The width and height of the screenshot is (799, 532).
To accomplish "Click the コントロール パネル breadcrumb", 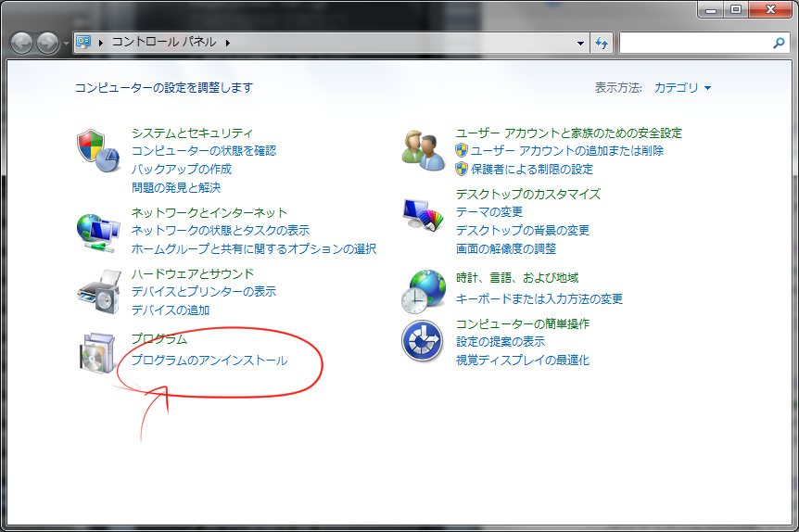I will 164,42.
